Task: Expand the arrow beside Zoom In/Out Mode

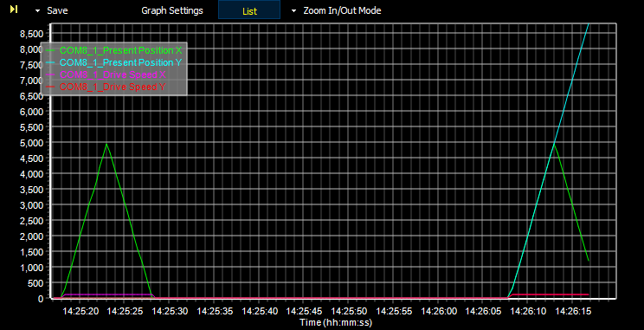Action: click(x=293, y=11)
